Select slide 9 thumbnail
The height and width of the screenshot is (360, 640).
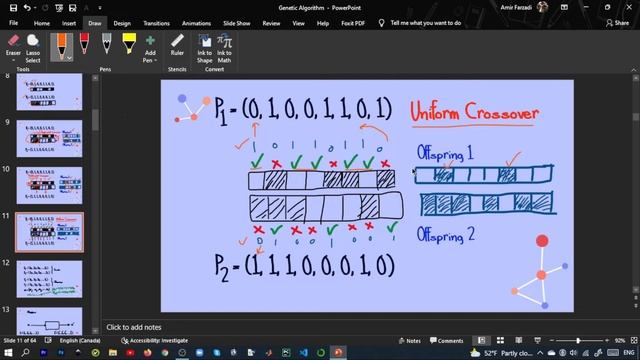49,138
